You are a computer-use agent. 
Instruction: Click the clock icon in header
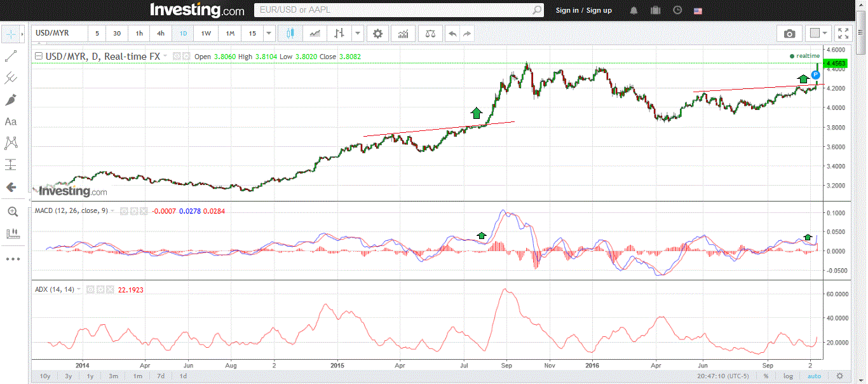[x=677, y=10]
